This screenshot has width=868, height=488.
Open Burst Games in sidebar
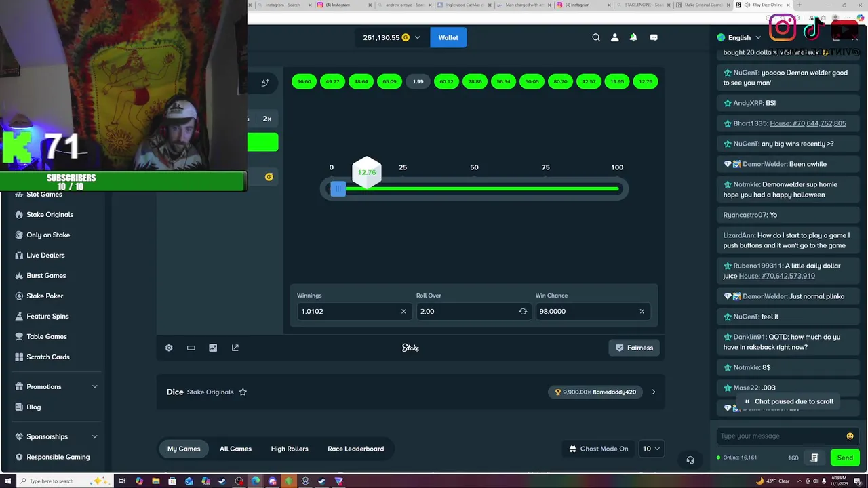46,275
